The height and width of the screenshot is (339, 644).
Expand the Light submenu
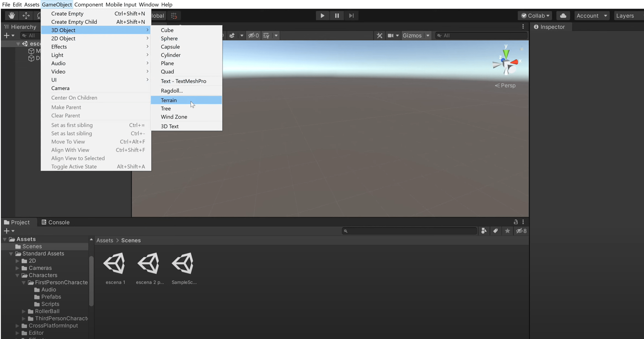[x=96, y=55]
